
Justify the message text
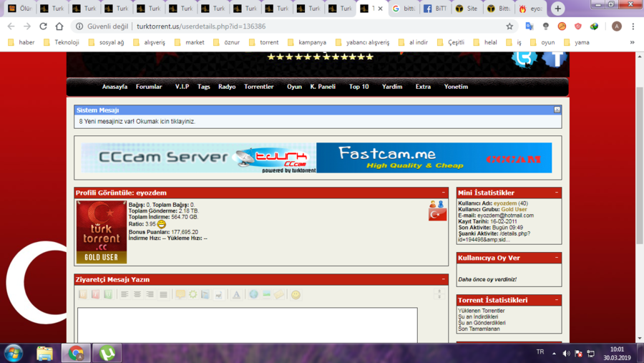[x=163, y=294]
